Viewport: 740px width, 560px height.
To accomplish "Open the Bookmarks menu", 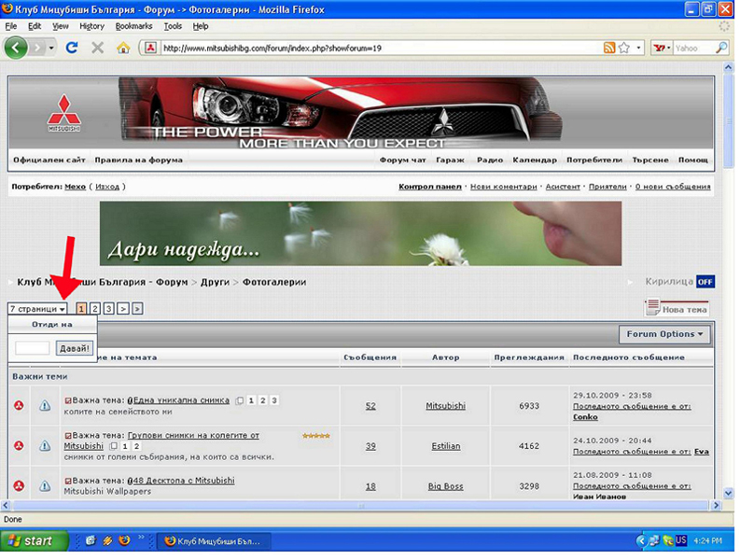I will [x=133, y=26].
